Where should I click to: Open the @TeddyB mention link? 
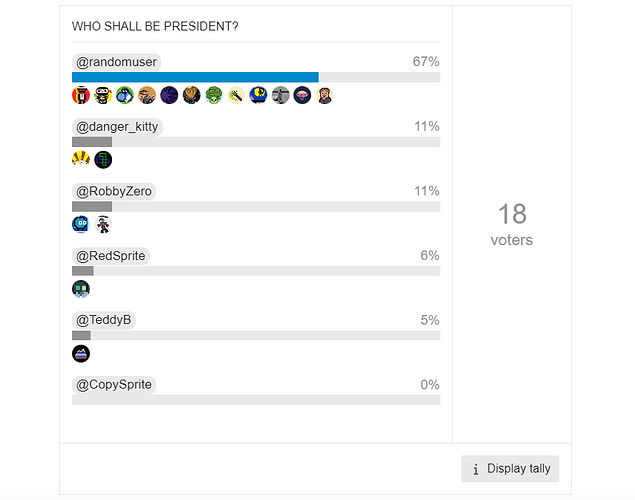click(x=104, y=320)
